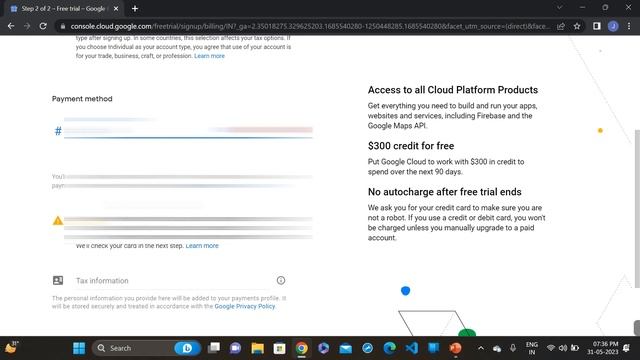Open Microsoft Edge from taskbar

pos(390,348)
